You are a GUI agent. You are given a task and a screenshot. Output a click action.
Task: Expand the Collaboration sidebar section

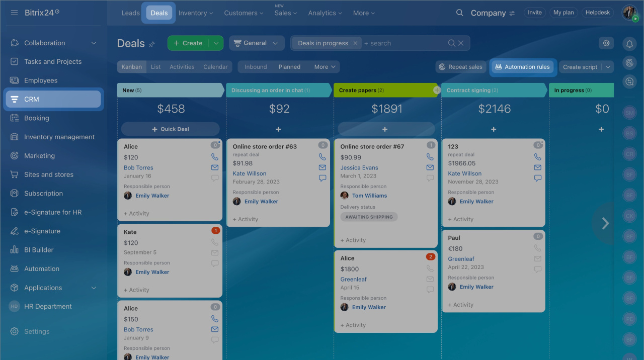click(94, 43)
